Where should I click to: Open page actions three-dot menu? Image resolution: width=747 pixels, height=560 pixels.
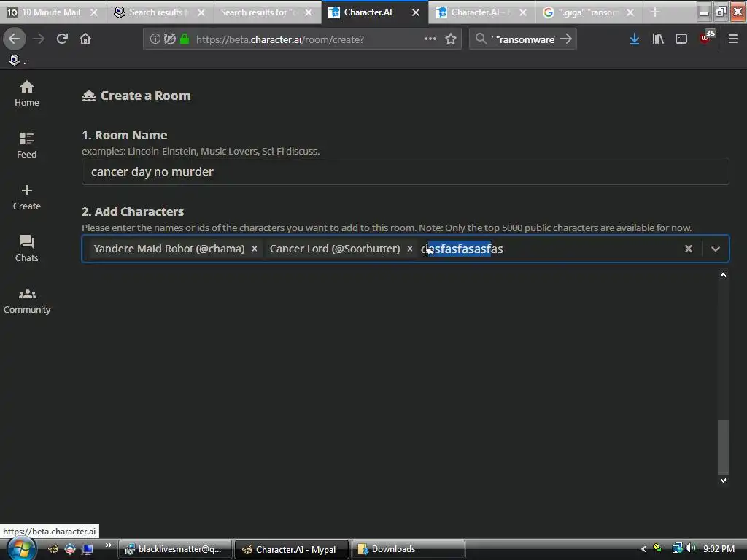tap(430, 39)
